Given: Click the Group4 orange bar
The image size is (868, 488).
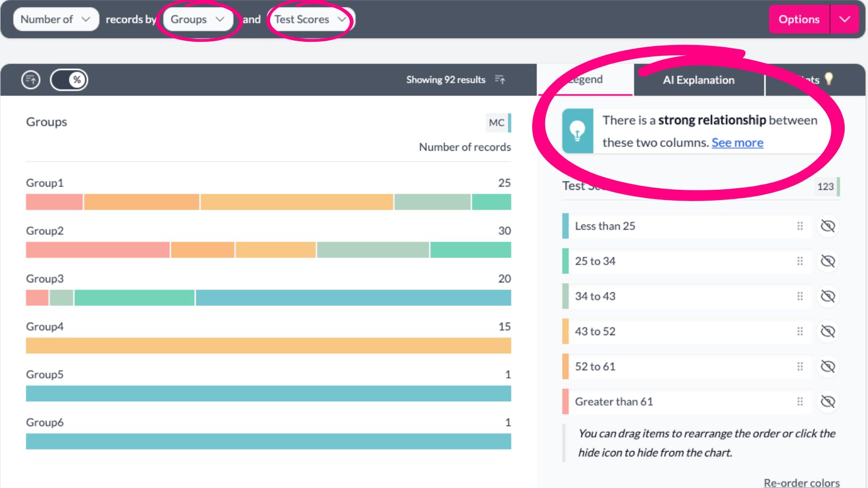Looking at the screenshot, I should pos(268,345).
